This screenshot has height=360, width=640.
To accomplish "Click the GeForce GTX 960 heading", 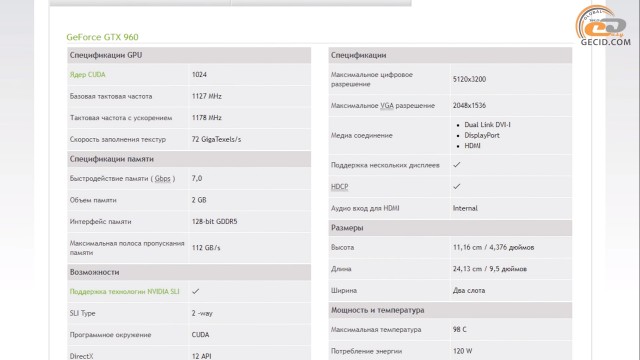I will (102, 37).
